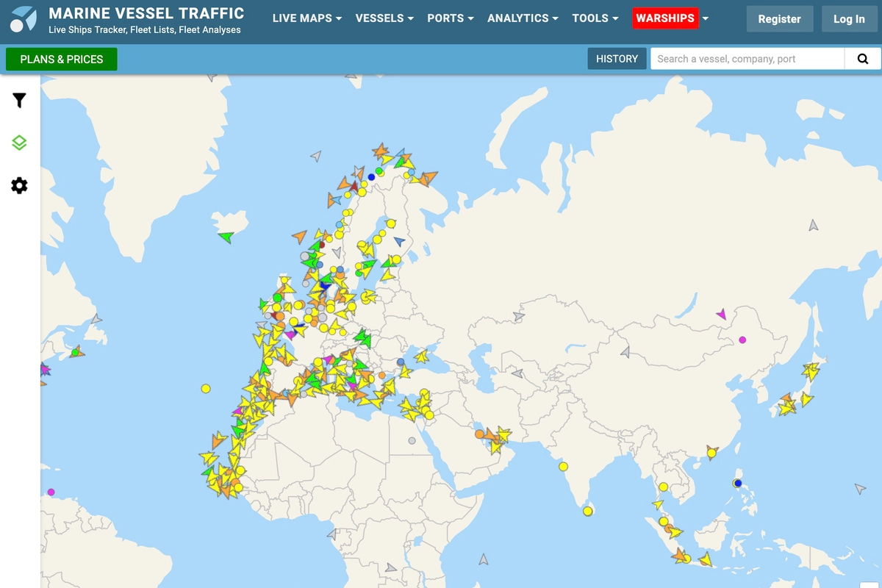
Task: Select the gray vessel arrow in Kazakhstan
Action: click(x=519, y=316)
